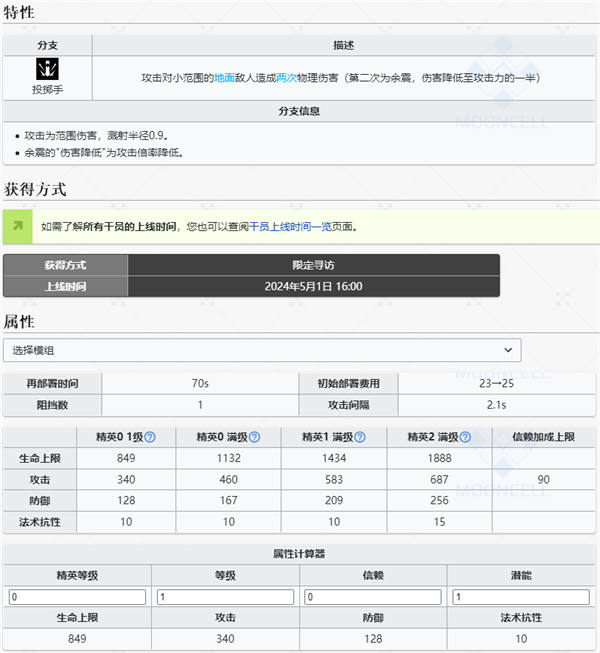
Task: Click the 属性计算器 table header
Action: 299,554
